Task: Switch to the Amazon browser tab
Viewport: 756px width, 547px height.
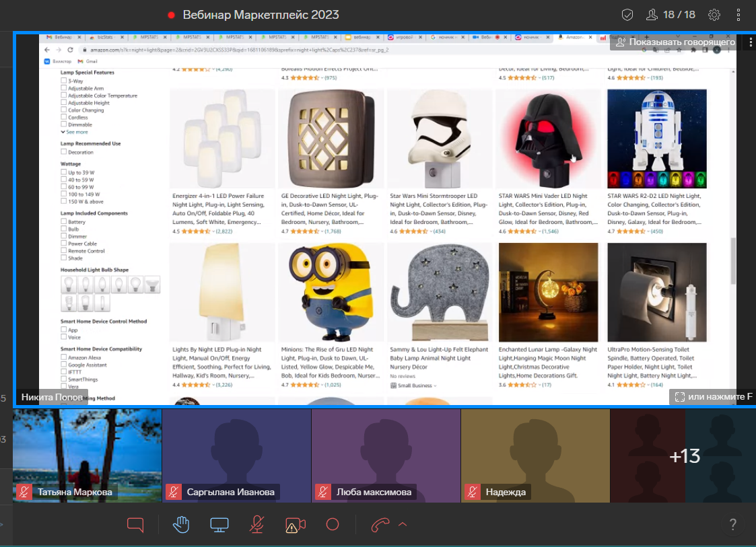Action: (x=574, y=37)
